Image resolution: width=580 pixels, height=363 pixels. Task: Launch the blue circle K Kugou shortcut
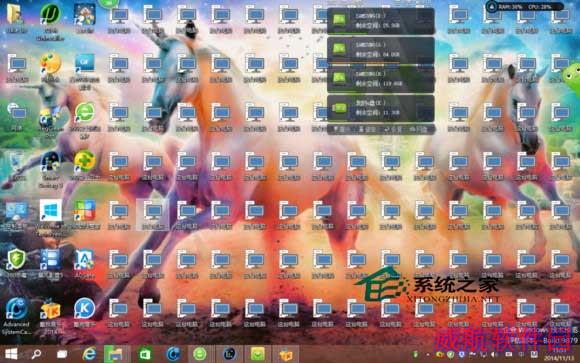(x=85, y=309)
